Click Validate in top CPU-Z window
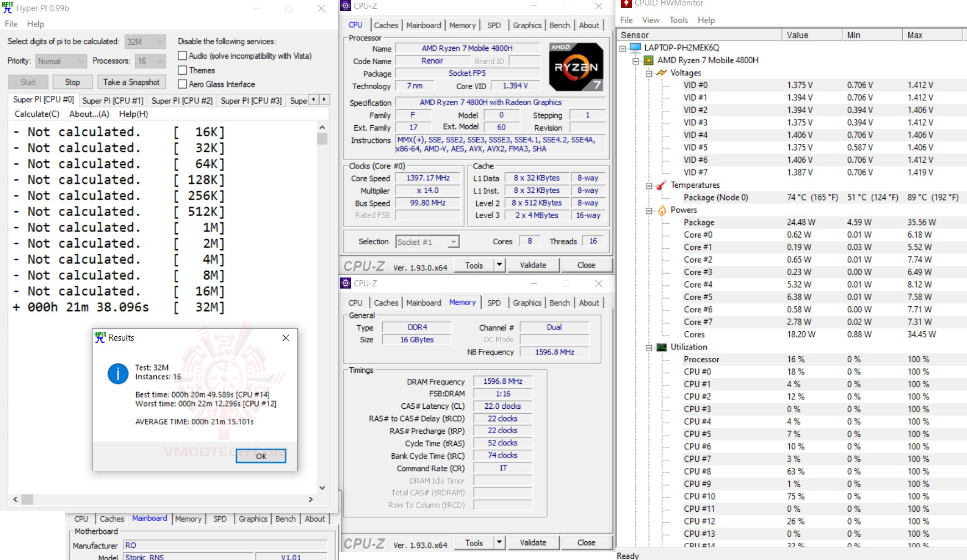Viewport: 967px width, 560px height. click(x=533, y=265)
